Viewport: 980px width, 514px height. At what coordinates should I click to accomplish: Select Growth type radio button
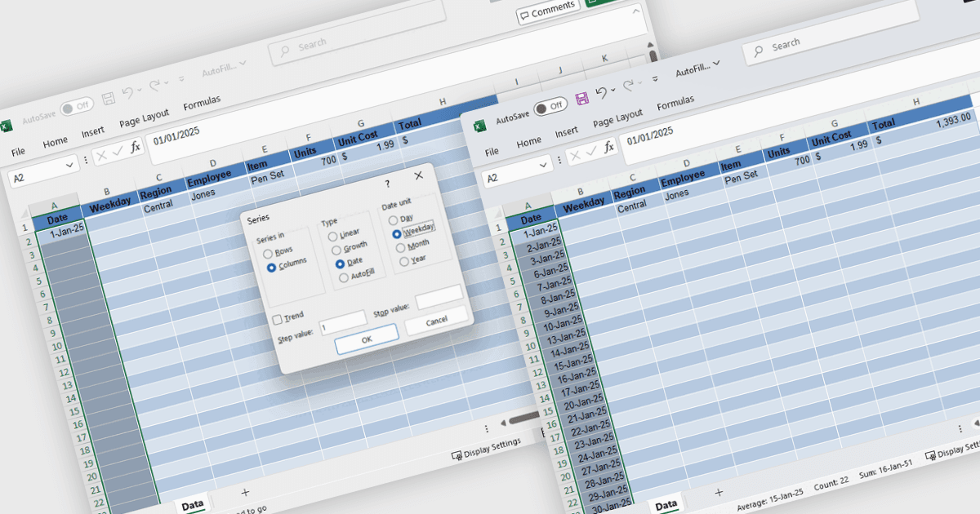tap(336, 251)
